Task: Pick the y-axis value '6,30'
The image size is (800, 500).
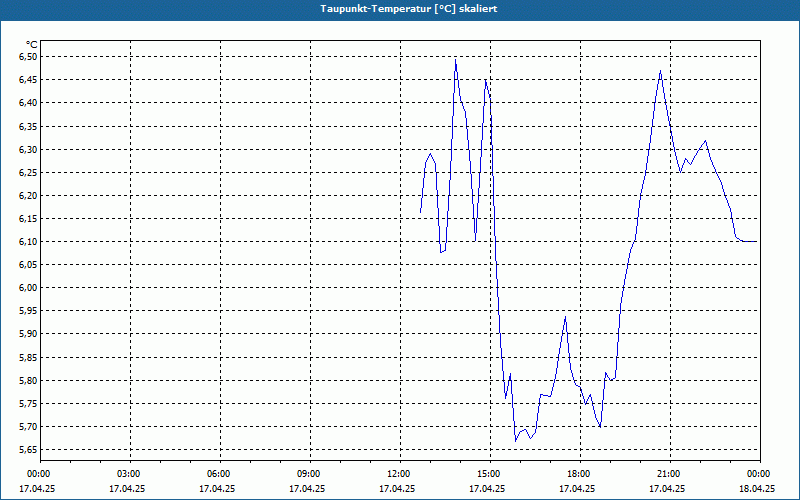Action: pyautogui.click(x=28, y=149)
